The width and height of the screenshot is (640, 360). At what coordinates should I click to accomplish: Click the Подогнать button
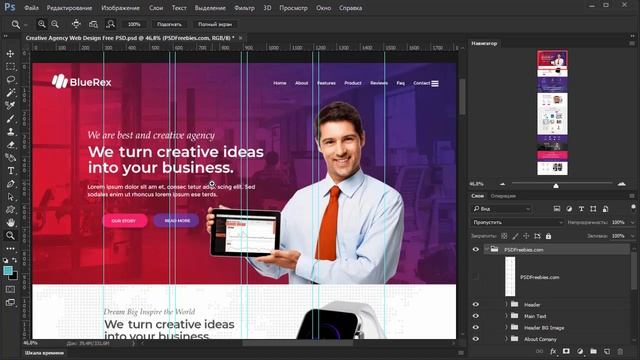(169, 24)
